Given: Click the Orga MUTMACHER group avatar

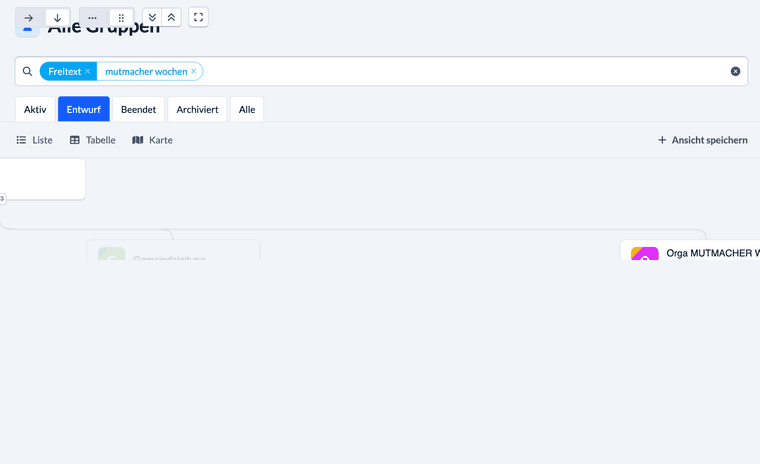Looking at the screenshot, I should pos(645,254).
